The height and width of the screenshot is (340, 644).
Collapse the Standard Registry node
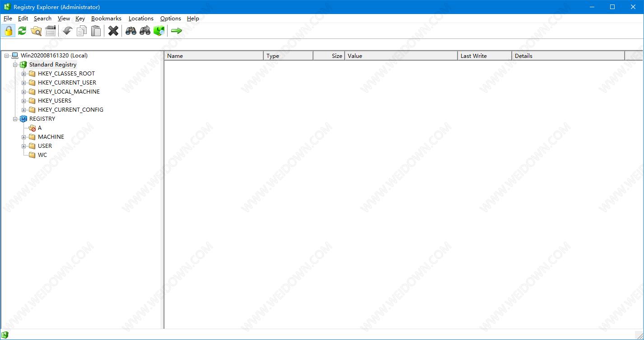coord(15,65)
